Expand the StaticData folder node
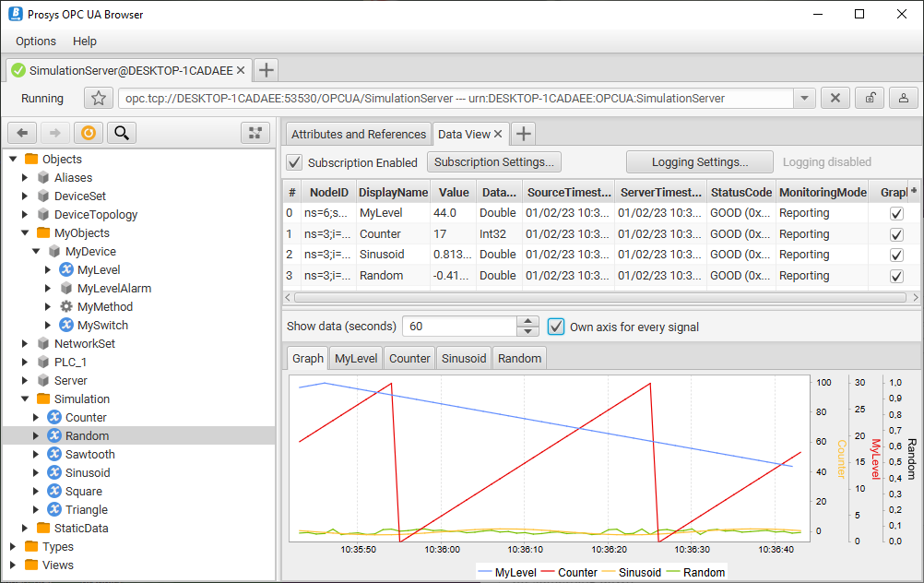The width and height of the screenshot is (924, 583). [25, 529]
